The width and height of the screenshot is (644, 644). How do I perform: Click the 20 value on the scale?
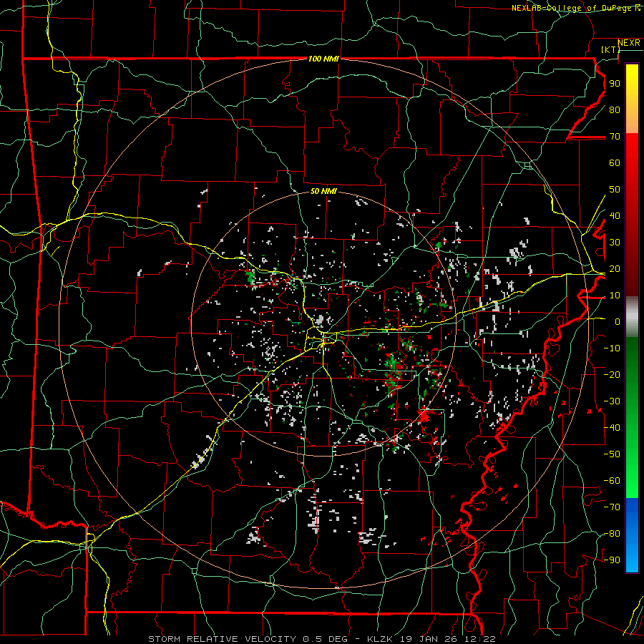click(615, 268)
